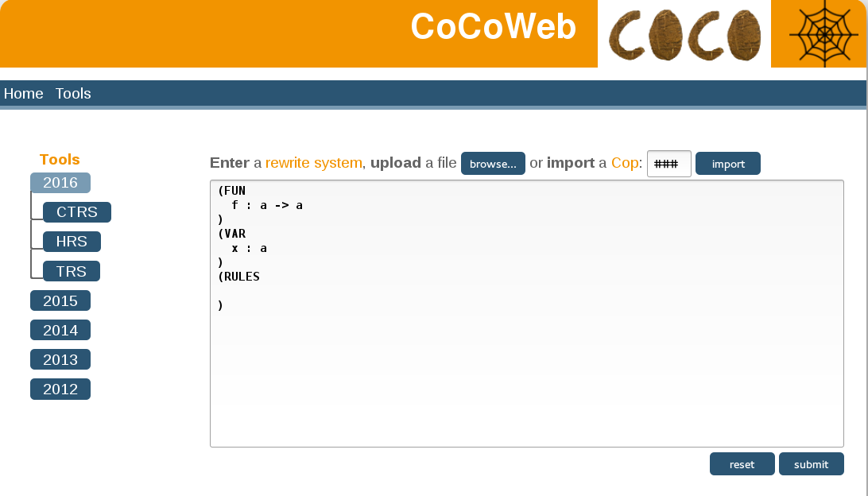The height and width of the screenshot is (496, 868).
Task: Open the Tools menu item
Action: pos(73,94)
